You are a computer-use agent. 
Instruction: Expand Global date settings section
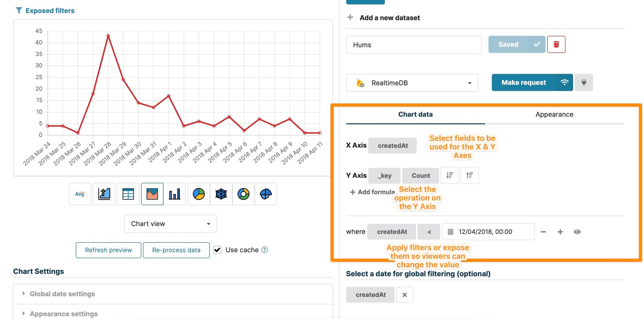pos(62,294)
